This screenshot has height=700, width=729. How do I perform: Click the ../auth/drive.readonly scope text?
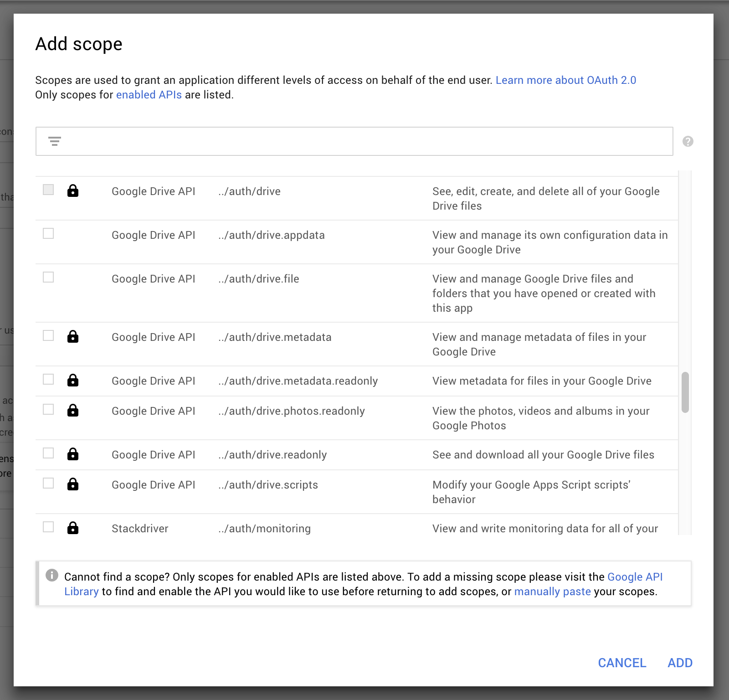click(x=272, y=455)
